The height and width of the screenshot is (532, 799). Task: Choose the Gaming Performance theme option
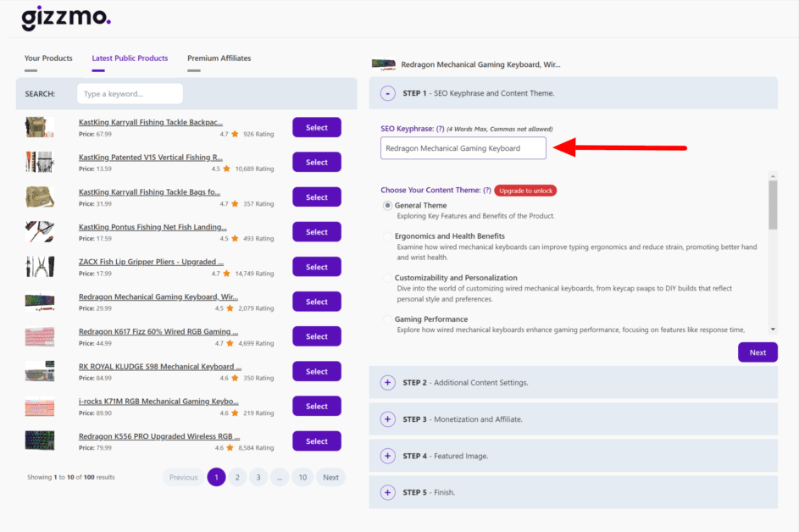point(387,319)
